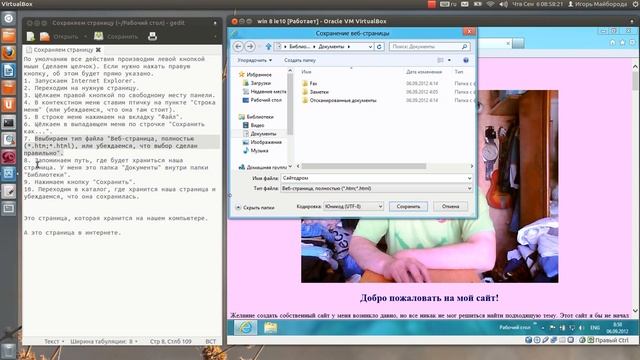The image size is (640, 360).
Task: Click the ENG language indicator
Action: tap(595, 328)
